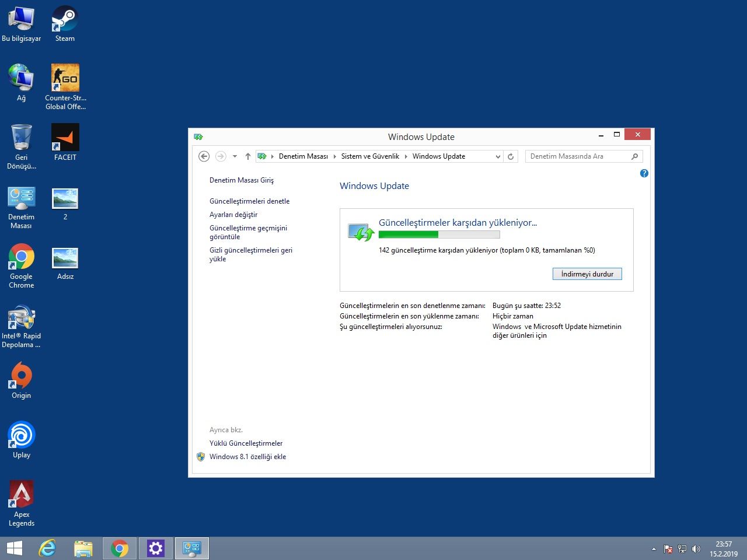
Task: Open the Windows Start button
Action: click(15, 548)
